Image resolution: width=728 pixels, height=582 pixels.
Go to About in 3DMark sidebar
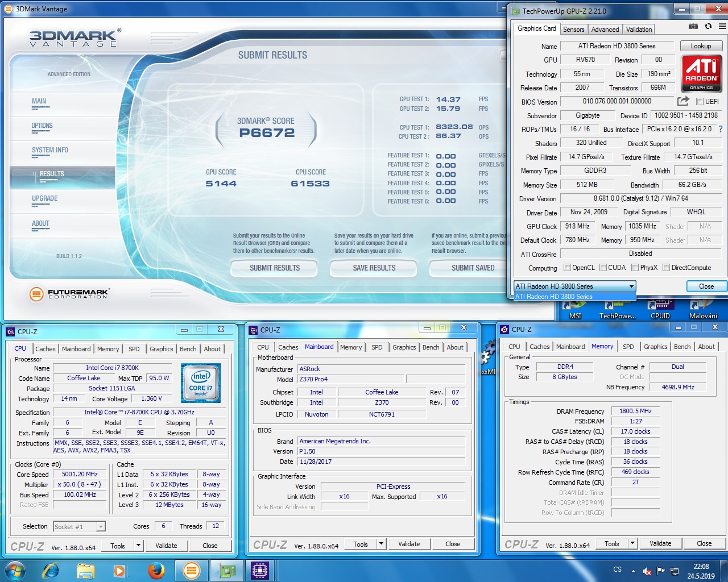(40, 224)
